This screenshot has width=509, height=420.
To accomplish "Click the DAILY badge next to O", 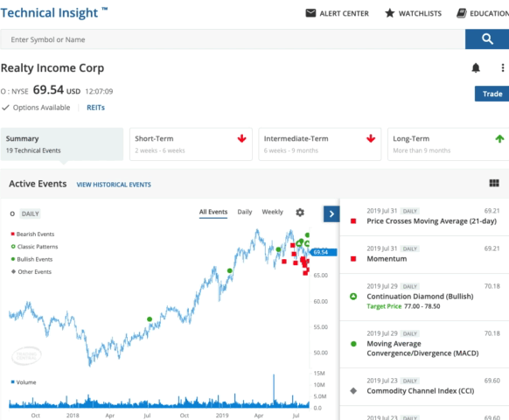I will [31, 213].
